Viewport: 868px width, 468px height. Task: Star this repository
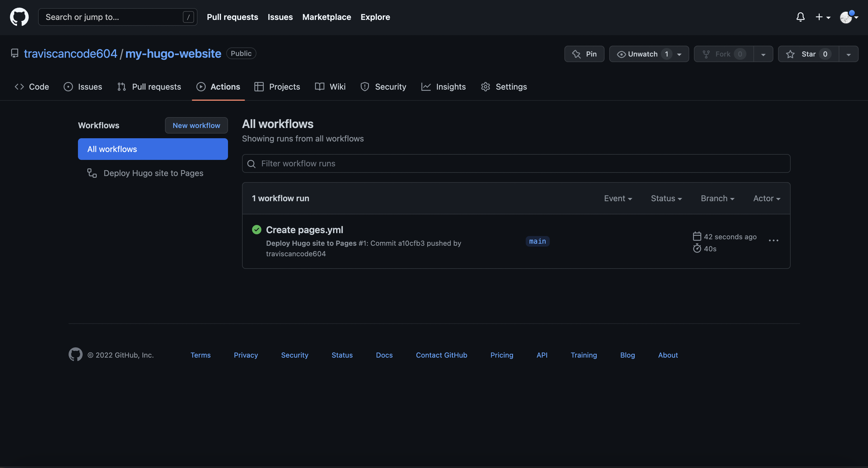tap(808, 54)
